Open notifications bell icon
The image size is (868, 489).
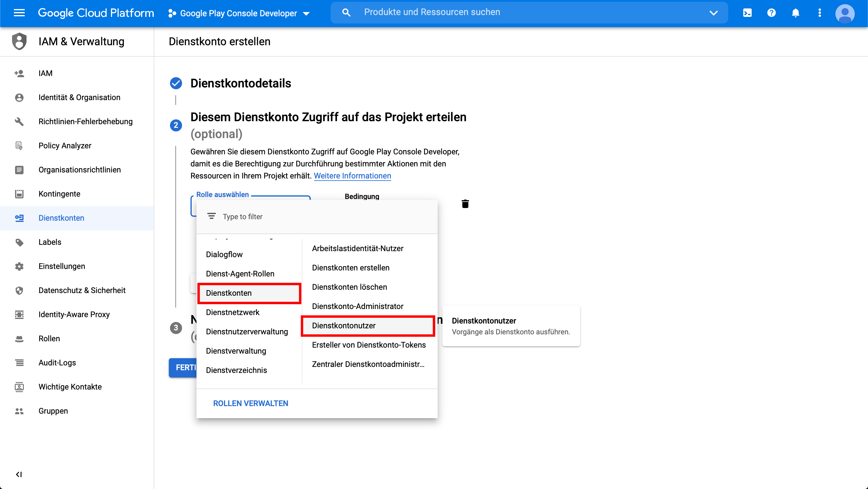tap(796, 13)
